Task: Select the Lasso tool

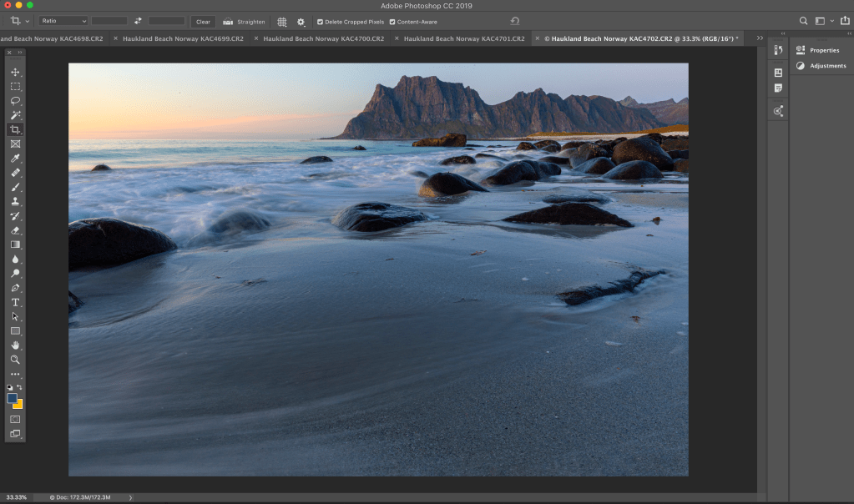Action: click(15, 101)
